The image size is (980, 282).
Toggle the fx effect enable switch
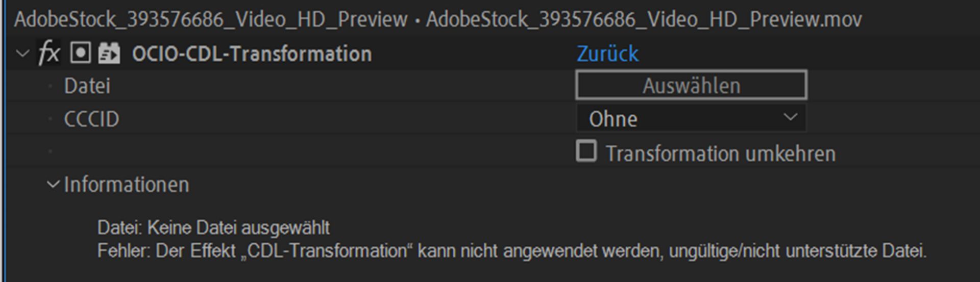(x=49, y=54)
